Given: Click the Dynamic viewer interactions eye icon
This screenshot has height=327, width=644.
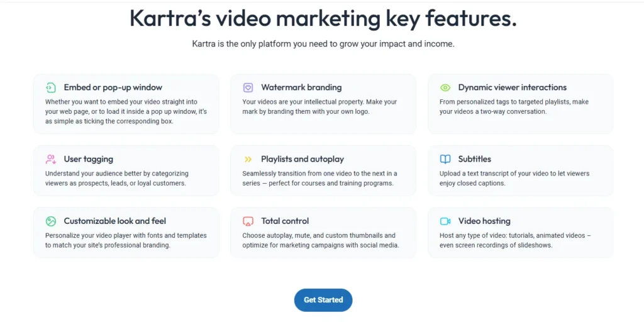Looking at the screenshot, I should (x=445, y=88).
